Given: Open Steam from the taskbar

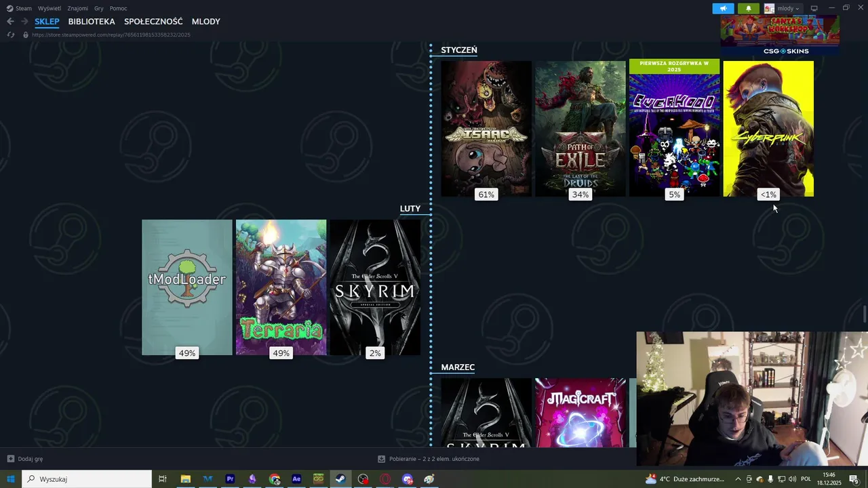Looking at the screenshot, I should 340,479.
